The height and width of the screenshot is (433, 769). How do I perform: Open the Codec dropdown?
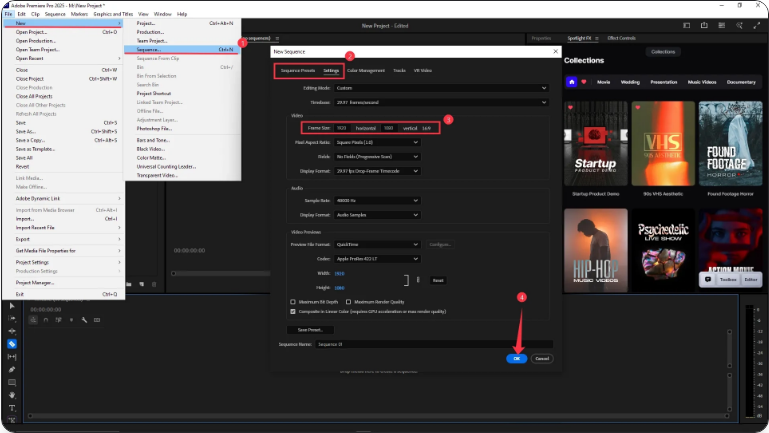[375, 257]
